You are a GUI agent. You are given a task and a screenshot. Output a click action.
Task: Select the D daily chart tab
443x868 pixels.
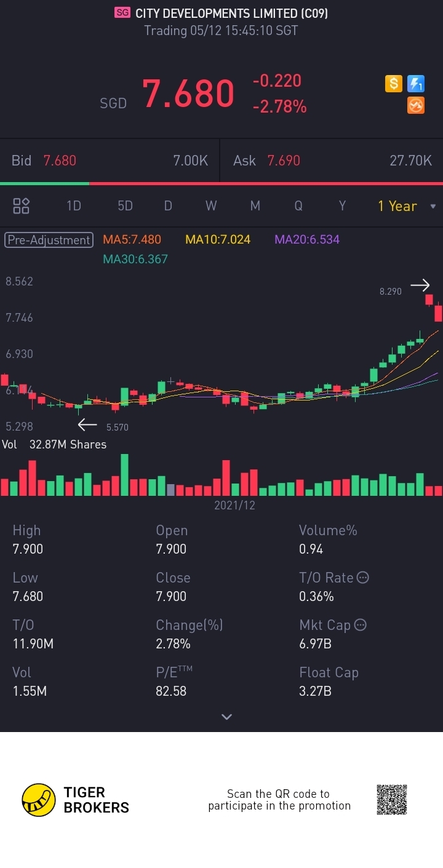coord(168,206)
